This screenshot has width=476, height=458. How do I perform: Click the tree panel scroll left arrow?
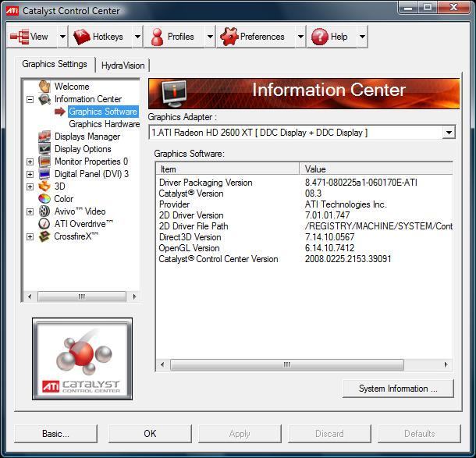(x=30, y=296)
